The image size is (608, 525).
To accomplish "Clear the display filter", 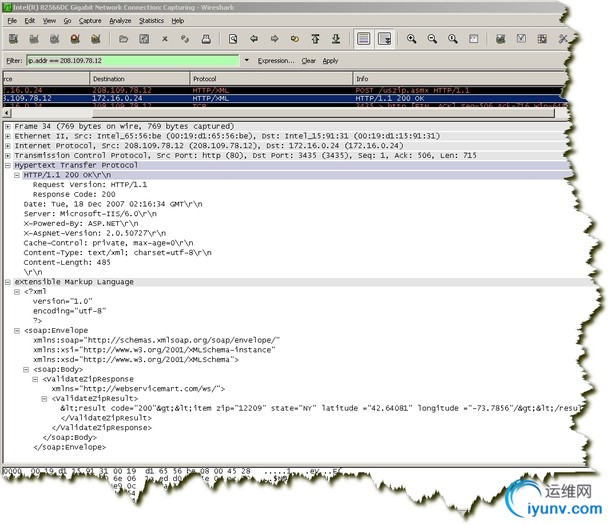I will click(309, 60).
